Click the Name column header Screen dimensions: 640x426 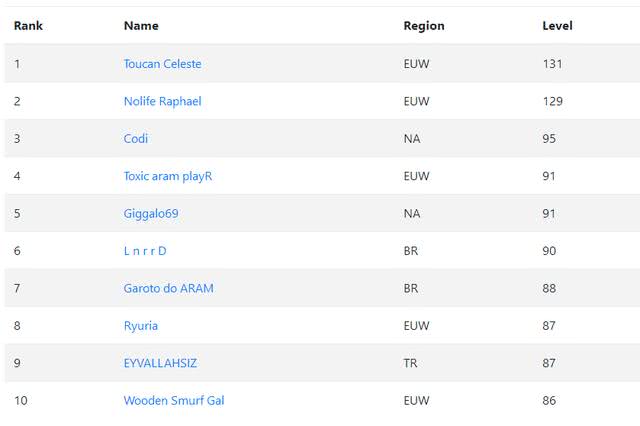[141, 26]
